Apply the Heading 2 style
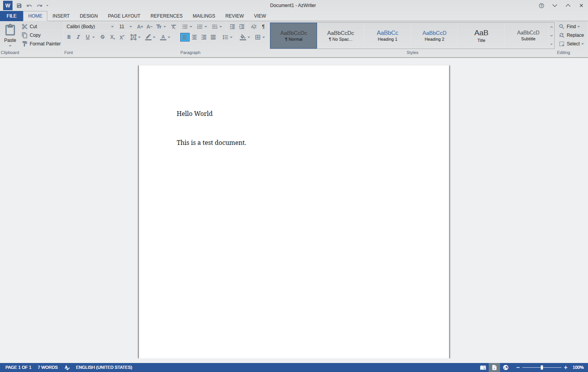Viewport: 588px width, 372px height. pyautogui.click(x=434, y=36)
